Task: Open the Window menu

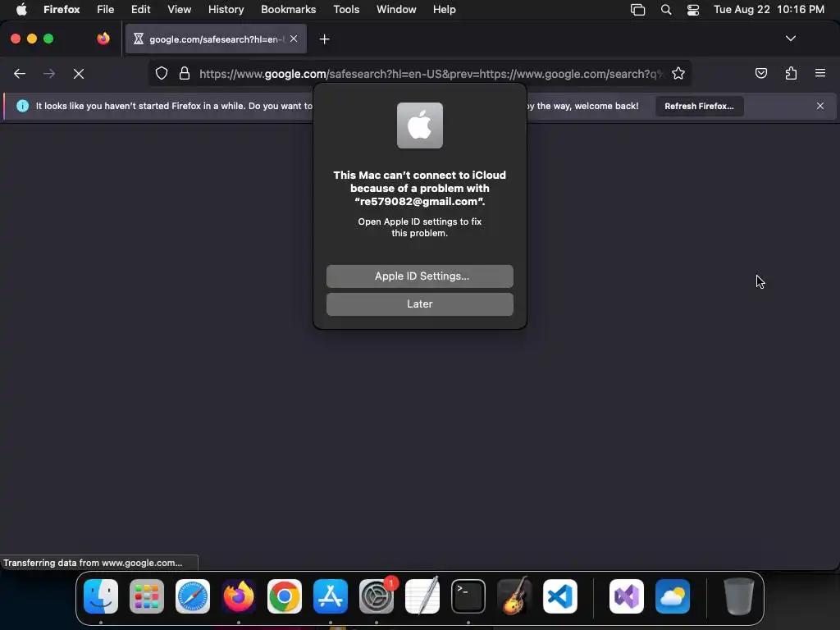Action: (x=396, y=10)
